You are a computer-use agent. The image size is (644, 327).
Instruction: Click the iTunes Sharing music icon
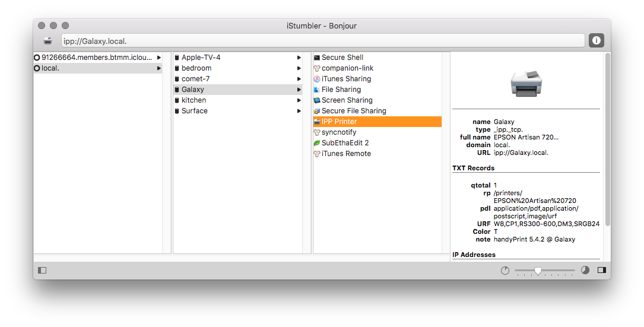click(x=317, y=79)
